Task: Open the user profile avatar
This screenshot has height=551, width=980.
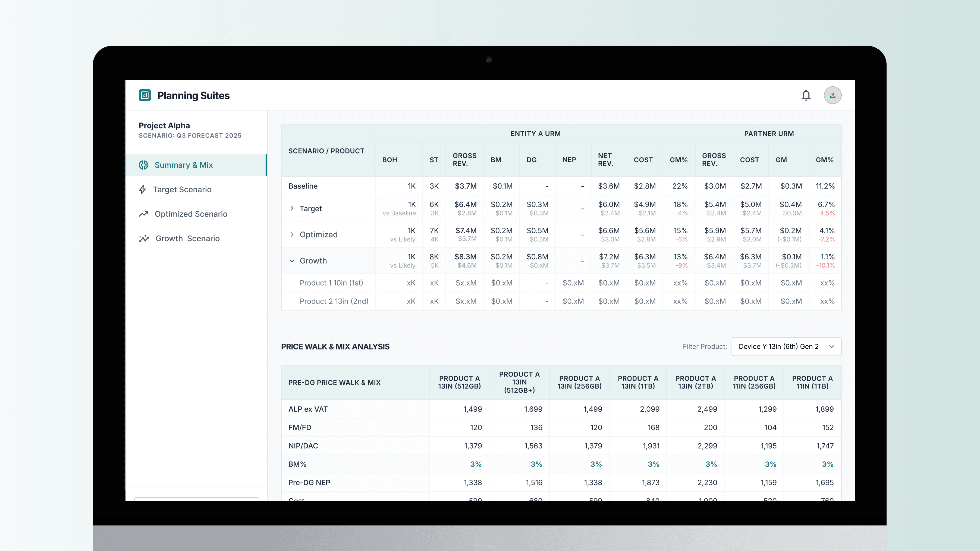Action: tap(833, 95)
